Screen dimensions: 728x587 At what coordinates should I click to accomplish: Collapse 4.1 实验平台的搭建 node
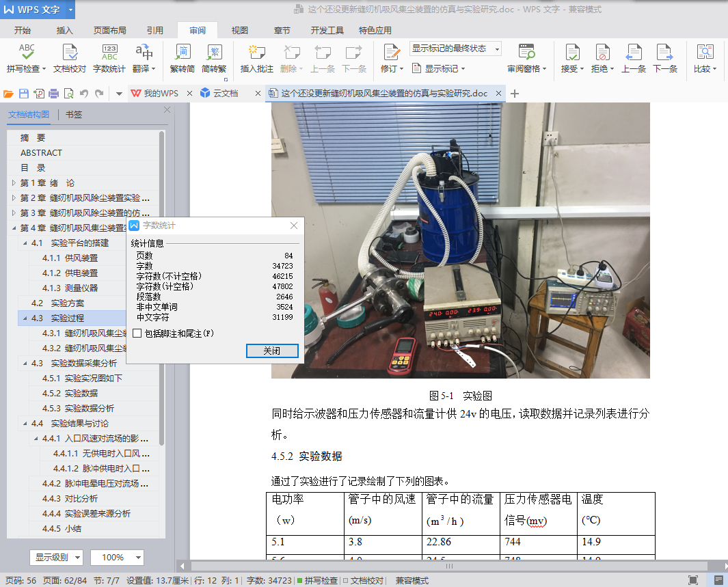tap(25, 243)
